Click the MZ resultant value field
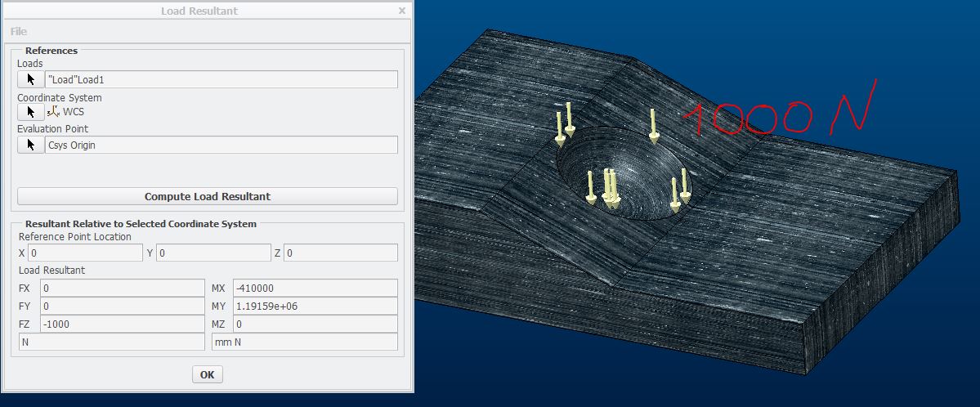The height and width of the screenshot is (407, 980). 315,324
